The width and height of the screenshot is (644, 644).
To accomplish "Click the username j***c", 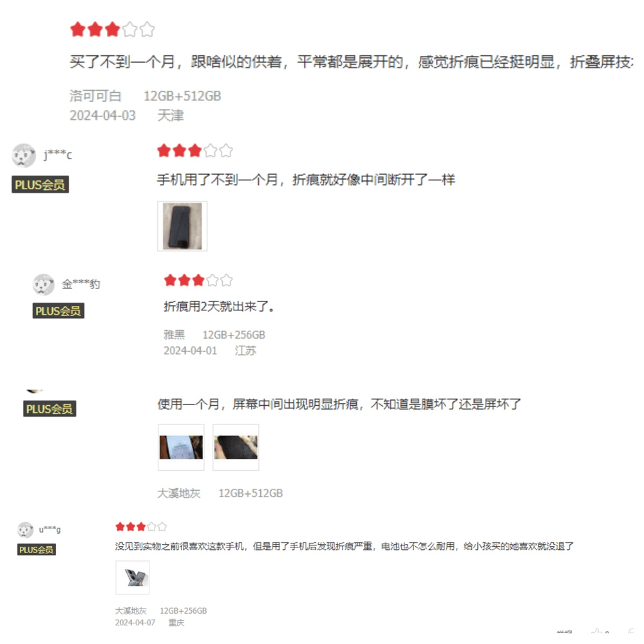I will coord(58,155).
